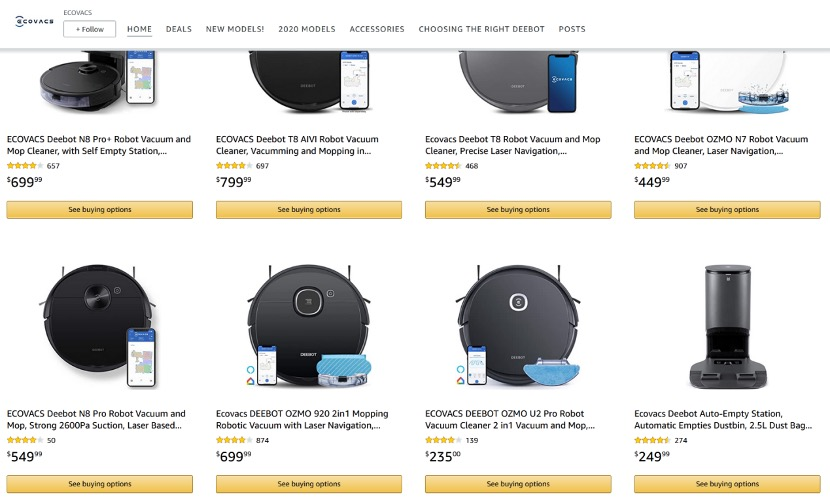See buying options for Auto-Empty Station

(x=727, y=484)
